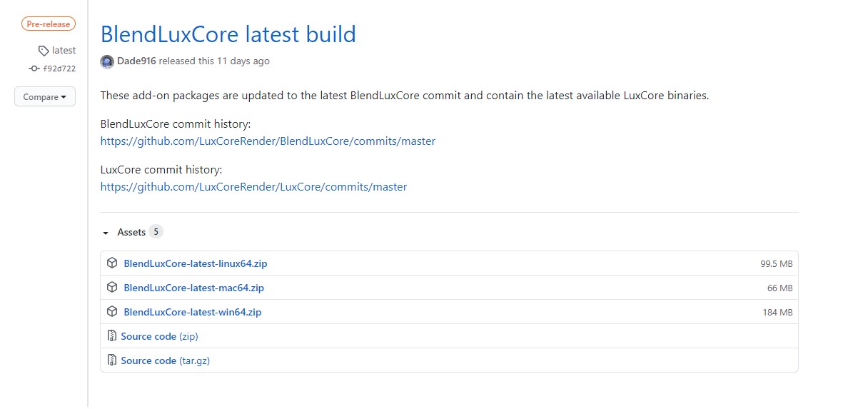Click the tag icon beside latest
This screenshot has height=409, width=868.
pos(44,51)
